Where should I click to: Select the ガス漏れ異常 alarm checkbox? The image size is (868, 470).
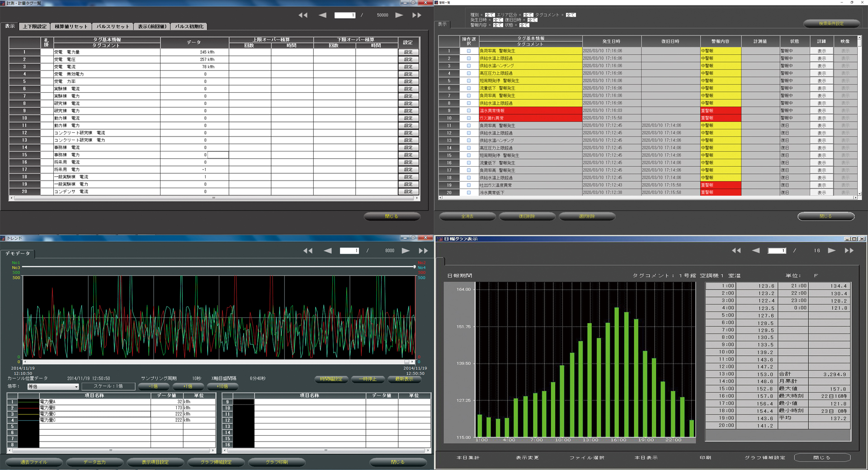click(469, 118)
